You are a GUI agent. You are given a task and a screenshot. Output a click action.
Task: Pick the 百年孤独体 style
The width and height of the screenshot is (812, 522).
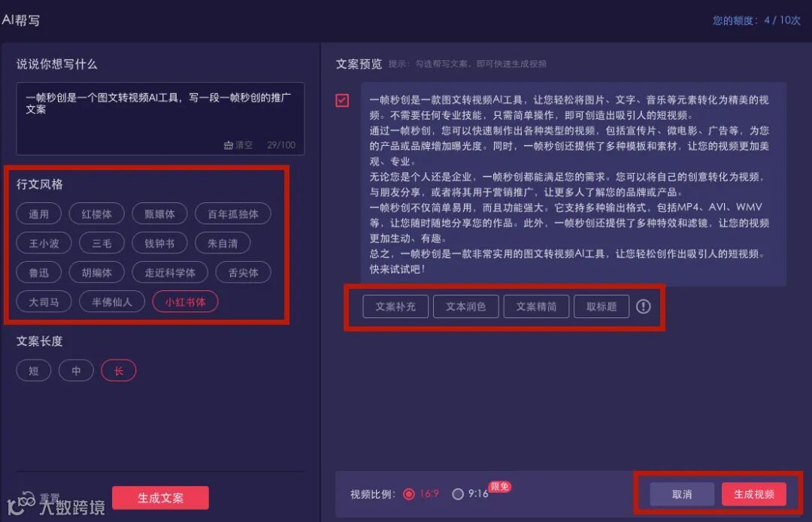233,214
